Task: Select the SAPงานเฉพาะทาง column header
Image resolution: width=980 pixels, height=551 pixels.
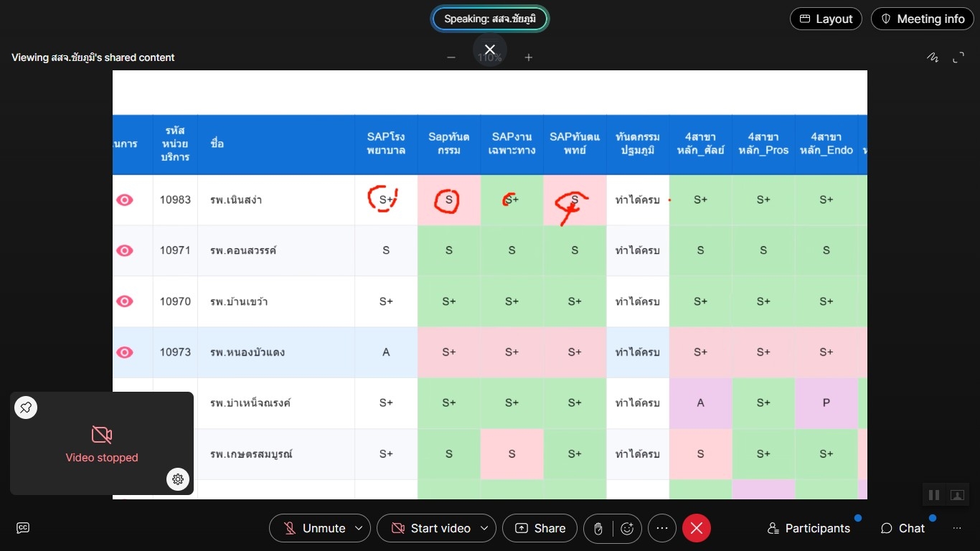Action: click(512, 143)
